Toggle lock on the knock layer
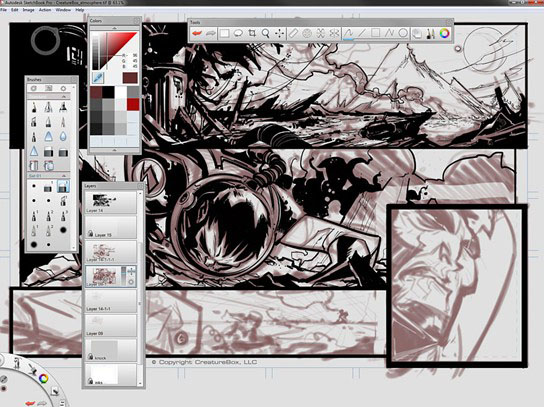 (x=90, y=357)
